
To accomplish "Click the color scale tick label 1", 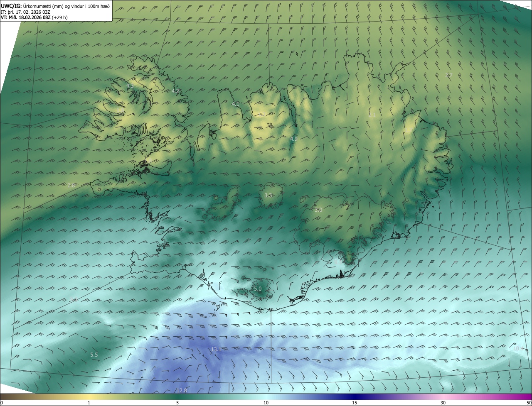I will pyautogui.click(x=89, y=403).
